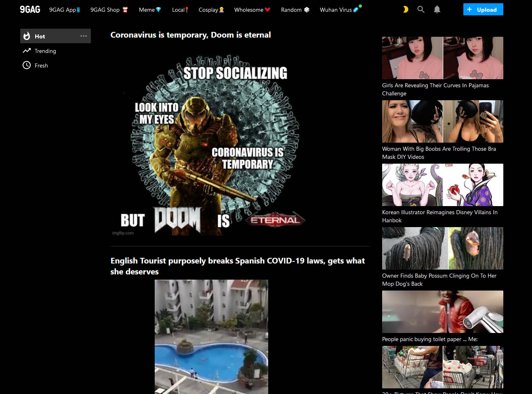The height and width of the screenshot is (394, 532).
Task: Open Owner Finds Baby Possum link
Action: pyautogui.click(x=439, y=280)
